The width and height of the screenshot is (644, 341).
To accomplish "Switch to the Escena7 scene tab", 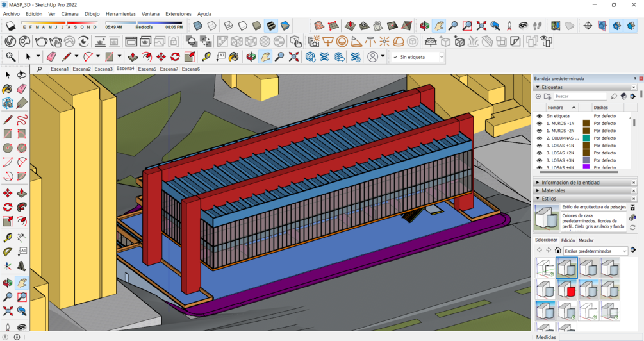I will [x=169, y=69].
